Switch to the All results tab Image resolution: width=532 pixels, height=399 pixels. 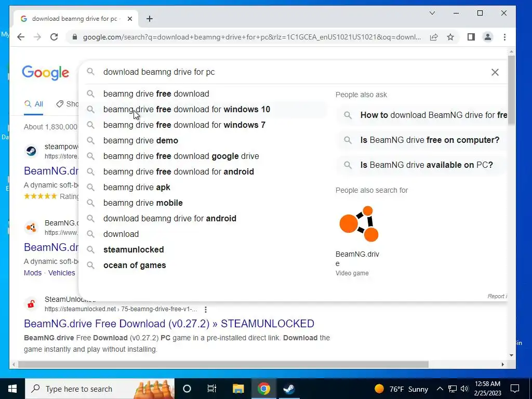tap(34, 104)
